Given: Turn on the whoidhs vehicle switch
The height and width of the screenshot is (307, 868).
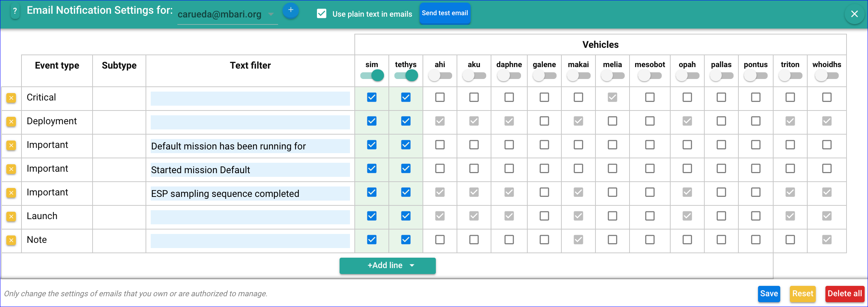Looking at the screenshot, I should pos(827,76).
